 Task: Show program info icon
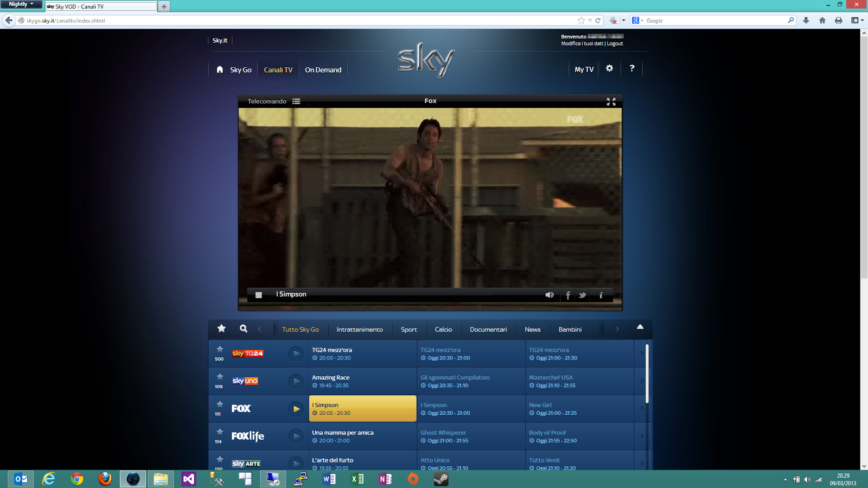coord(601,295)
